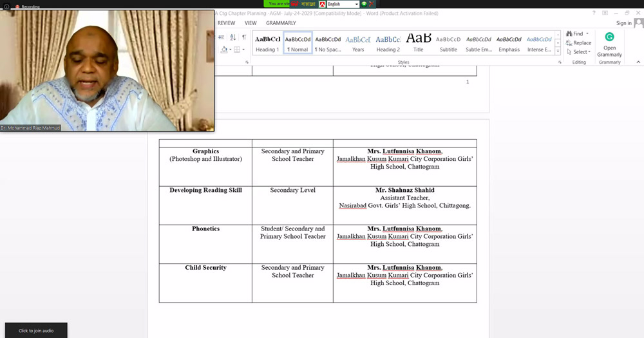The width and height of the screenshot is (644, 338).
Task: Open the REVIEW ribbon tab
Action: tap(226, 23)
